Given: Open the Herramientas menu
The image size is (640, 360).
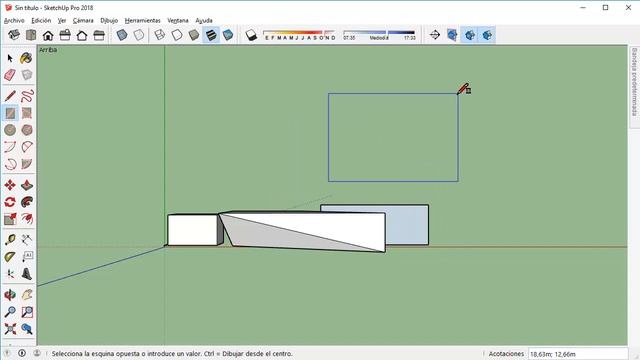Looking at the screenshot, I should [x=142, y=20].
